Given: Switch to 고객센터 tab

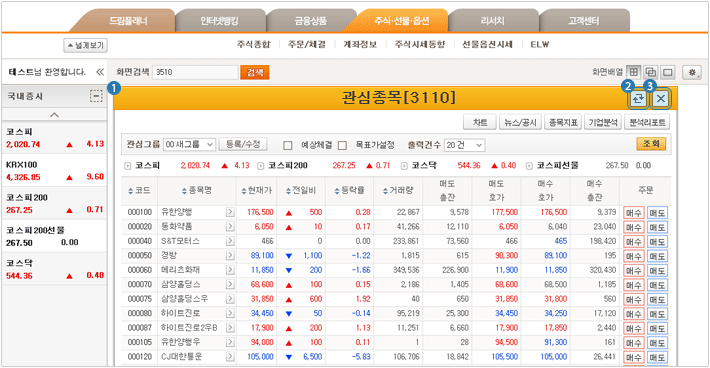Looking at the screenshot, I should 584,21.
